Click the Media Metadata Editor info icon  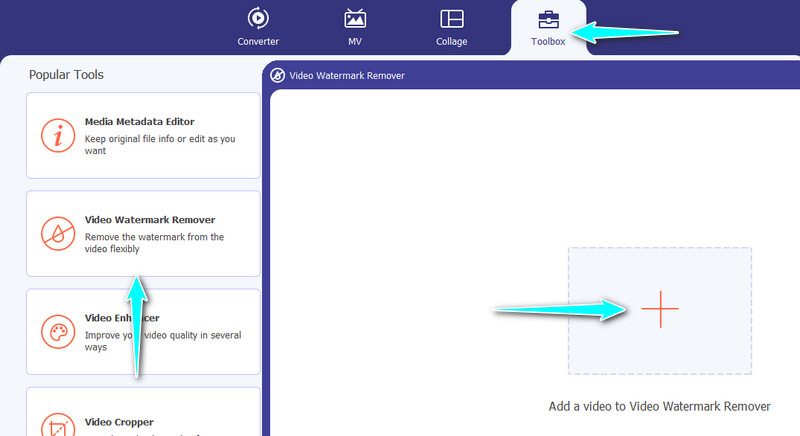[x=56, y=135]
